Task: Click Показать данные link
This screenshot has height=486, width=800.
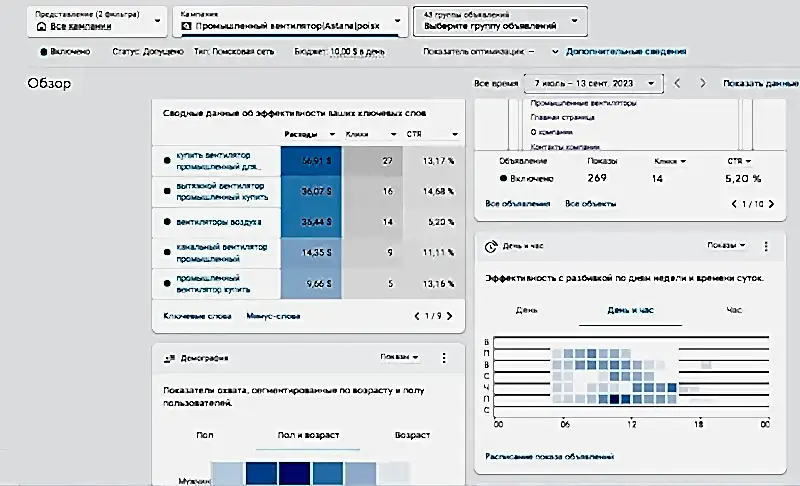Action: (760, 83)
